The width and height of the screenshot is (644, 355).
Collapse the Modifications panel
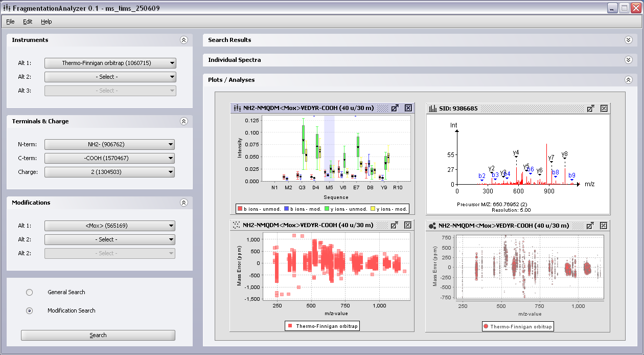click(184, 203)
